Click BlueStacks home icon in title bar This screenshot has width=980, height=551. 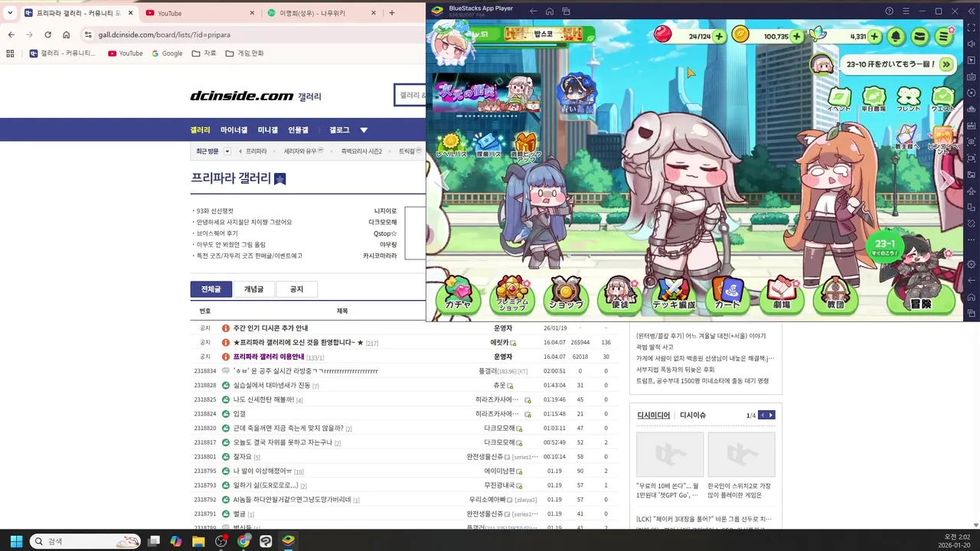(550, 11)
